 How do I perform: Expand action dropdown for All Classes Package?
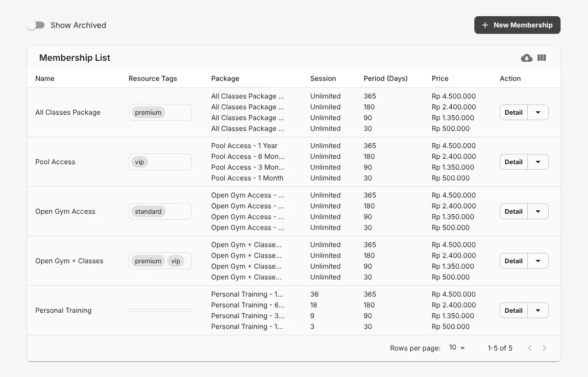pos(538,112)
